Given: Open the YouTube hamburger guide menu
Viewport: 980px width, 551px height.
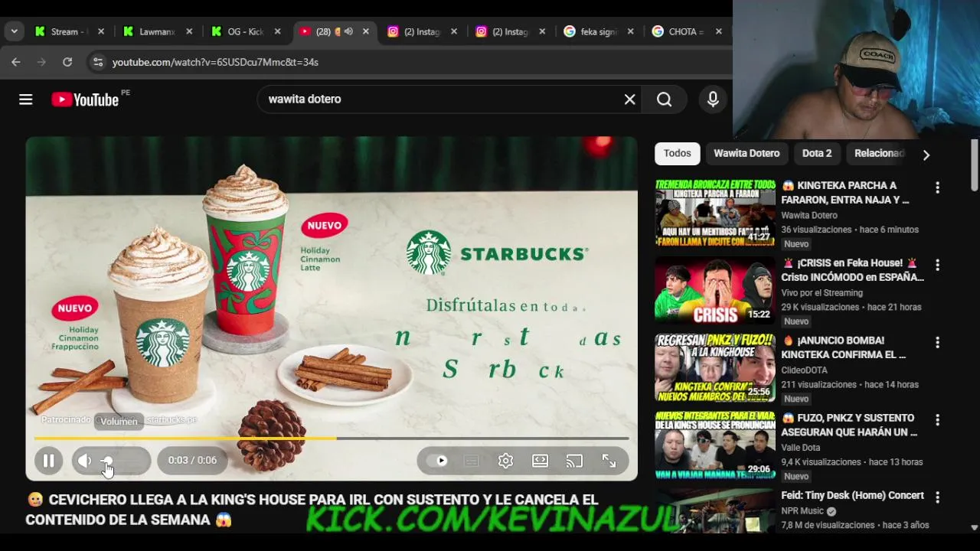Looking at the screenshot, I should click(25, 99).
